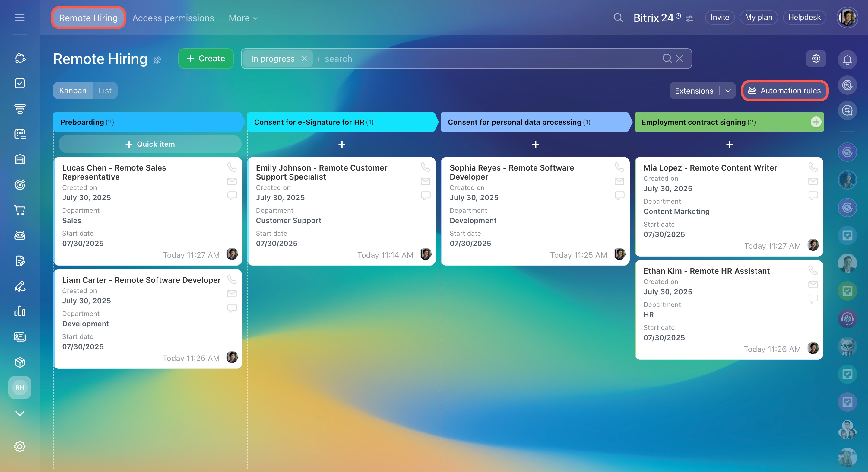Email Emily Johnson via envelope icon
Screen dimensions: 868x472
(x=426, y=181)
